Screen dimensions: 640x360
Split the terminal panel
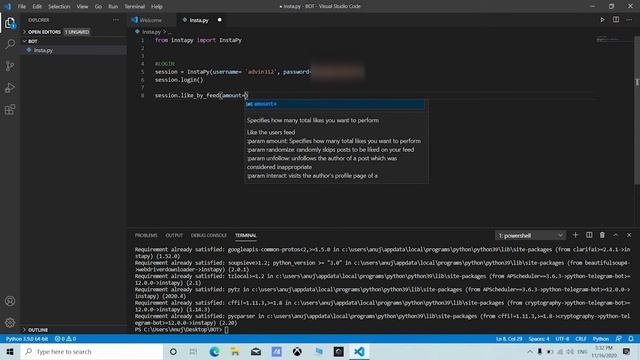coord(589,235)
